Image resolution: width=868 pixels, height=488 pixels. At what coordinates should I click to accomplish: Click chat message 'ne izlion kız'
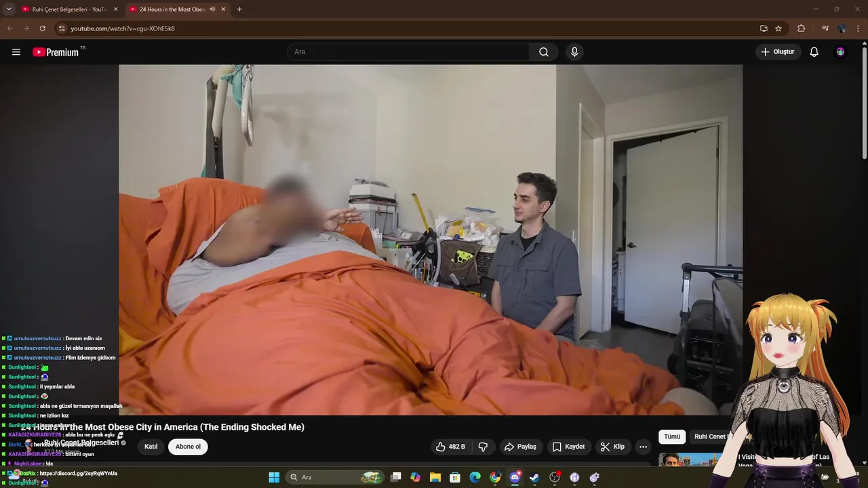54,415
